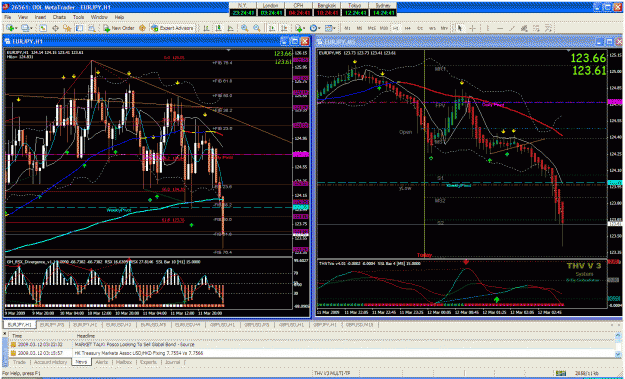625x379 pixels.
Task: Expand the Indicators dropdown arrow
Action: point(305,28)
